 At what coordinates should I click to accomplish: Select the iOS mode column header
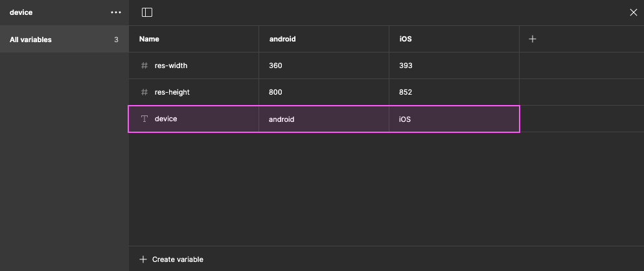coord(406,39)
